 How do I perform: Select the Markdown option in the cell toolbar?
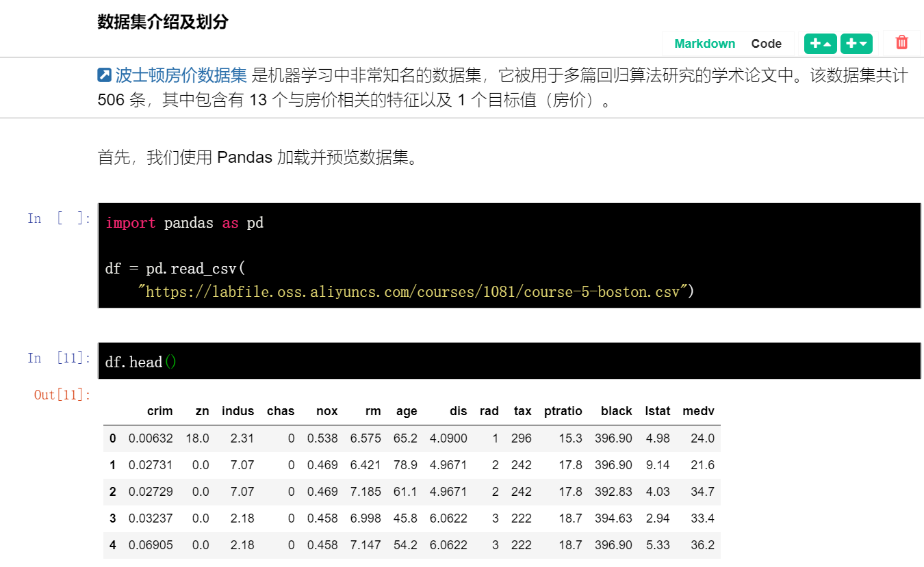click(x=704, y=43)
